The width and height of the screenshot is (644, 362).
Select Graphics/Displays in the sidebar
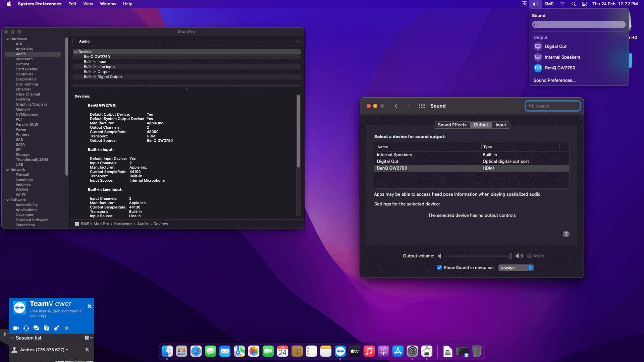pos(32,105)
